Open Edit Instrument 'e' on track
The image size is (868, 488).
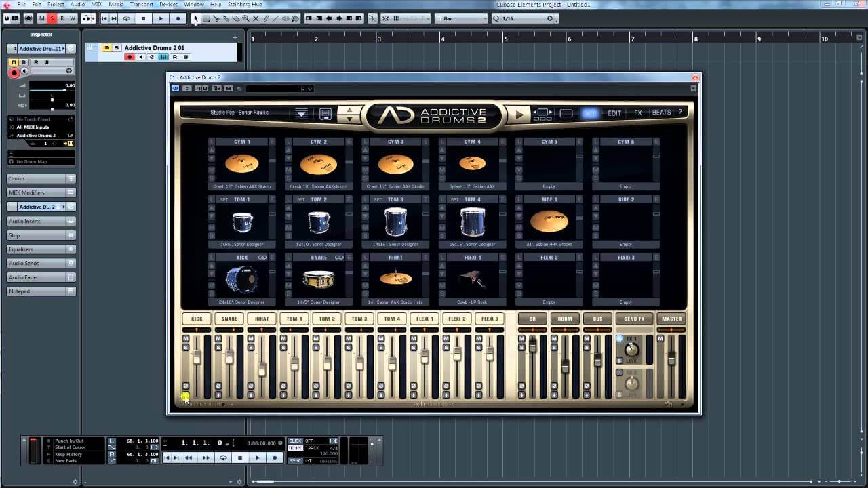point(152,57)
